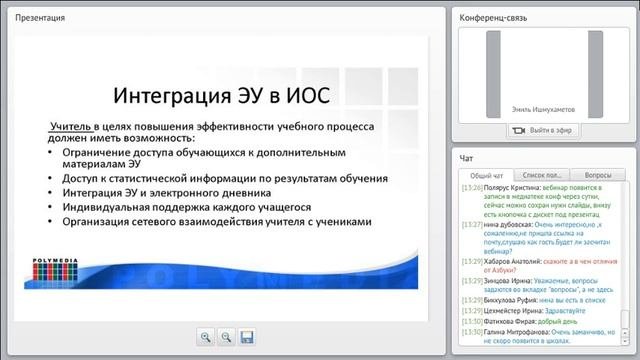Click bullet Доступ к статистической информации
640x360 pixels.
[x=225, y=178]
